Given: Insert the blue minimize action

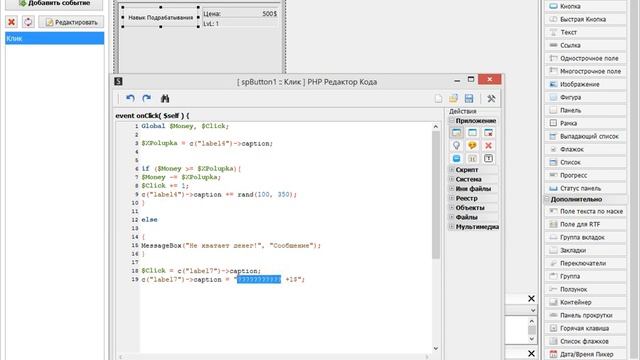Looking at the screenshot, I should 456,158.
